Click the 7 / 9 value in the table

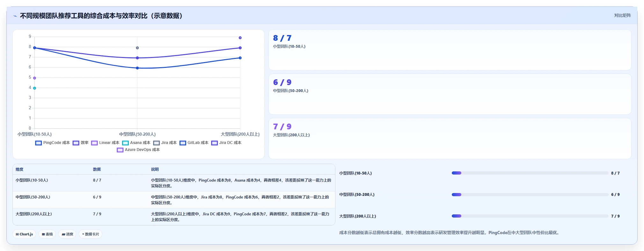[x=97, y=214]
